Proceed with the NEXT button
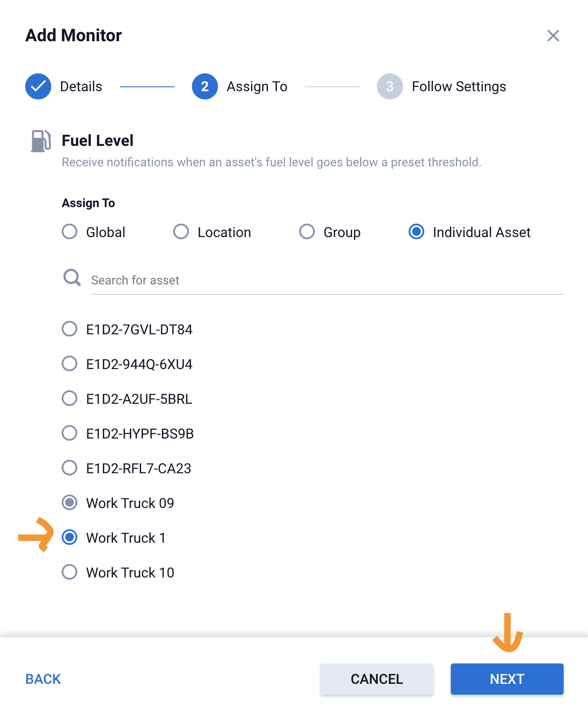 [507, 679]
